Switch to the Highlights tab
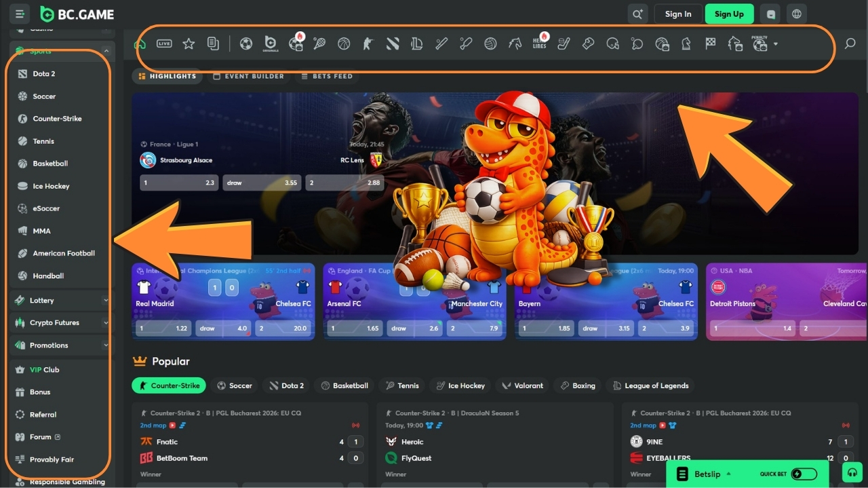 click(167, 76)
